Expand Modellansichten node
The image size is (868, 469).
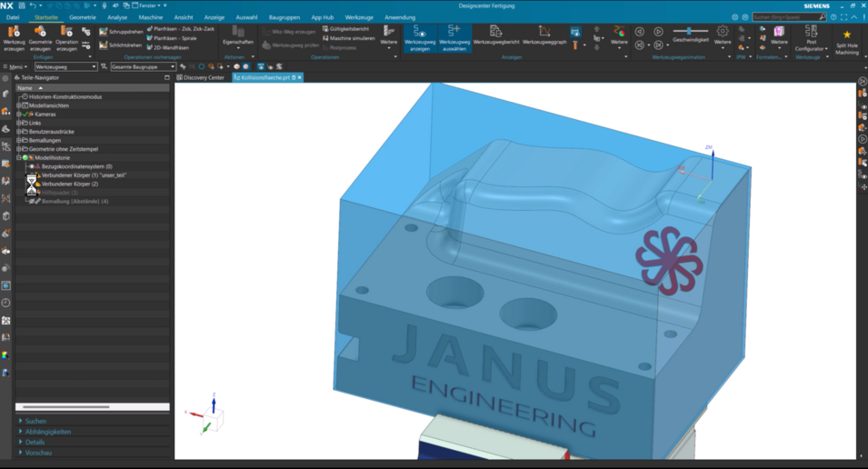pyautogui.click(x=18, y=105)
